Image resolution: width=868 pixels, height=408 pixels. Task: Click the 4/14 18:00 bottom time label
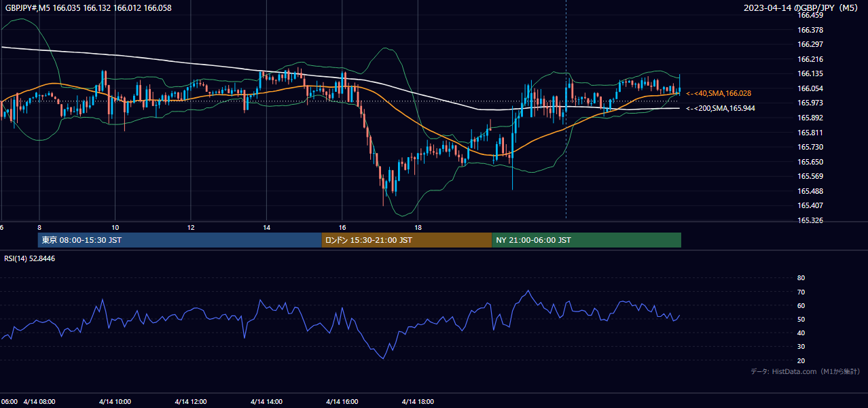(x=418, y=401)
